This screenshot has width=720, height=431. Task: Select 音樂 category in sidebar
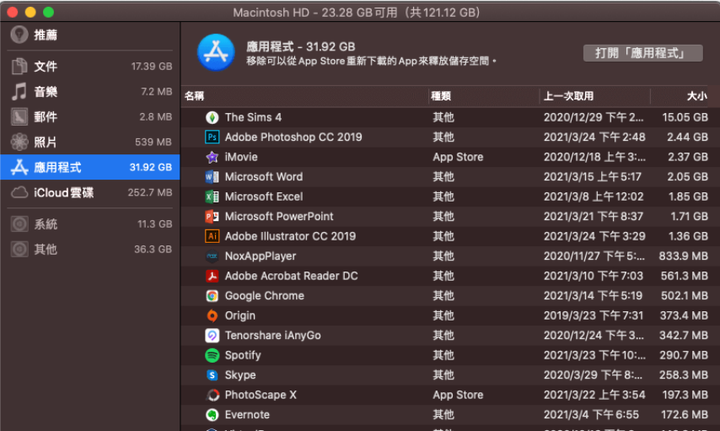[90, 92]
